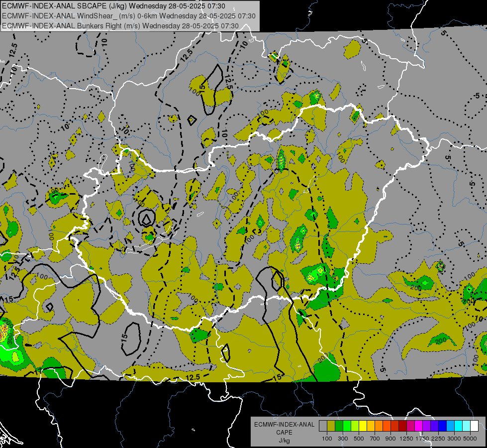Click the cyan swatch right of 3000 tick
Screen dimensions: 487x448
tap(459, 426)
